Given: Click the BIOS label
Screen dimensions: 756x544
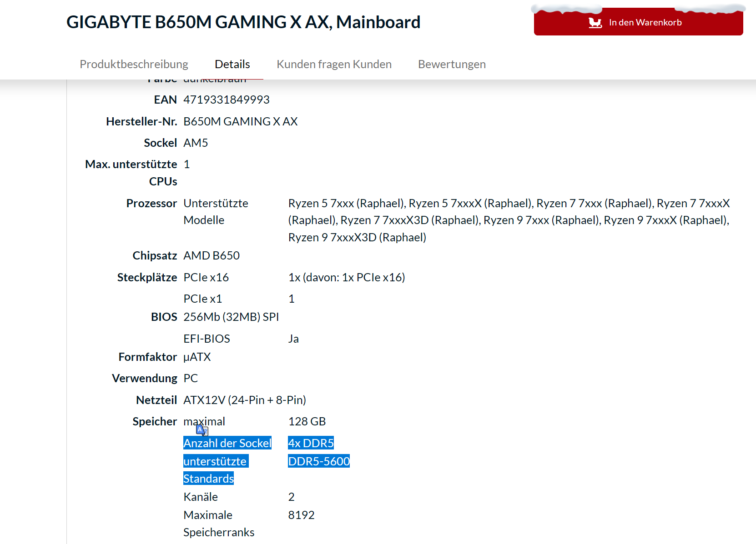Looking at the screenshot, I should point(164,317).
